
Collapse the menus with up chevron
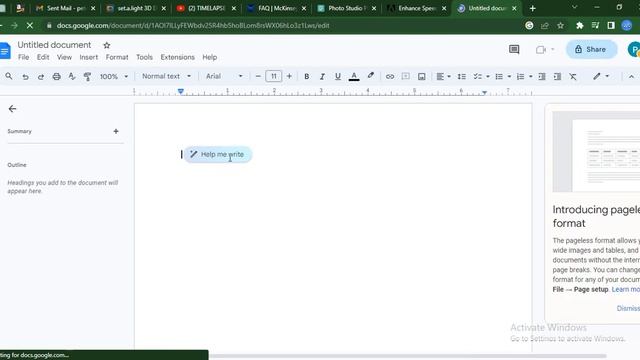631,76
